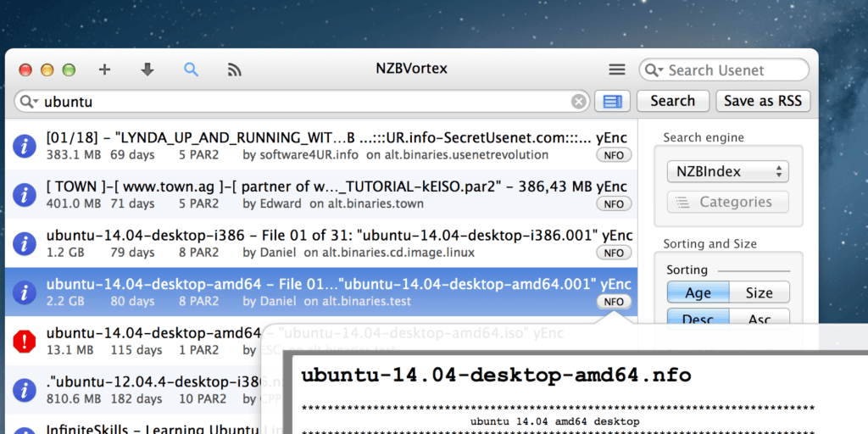
Task: Focus the Search Usenet field
Action: pos(734,70)
